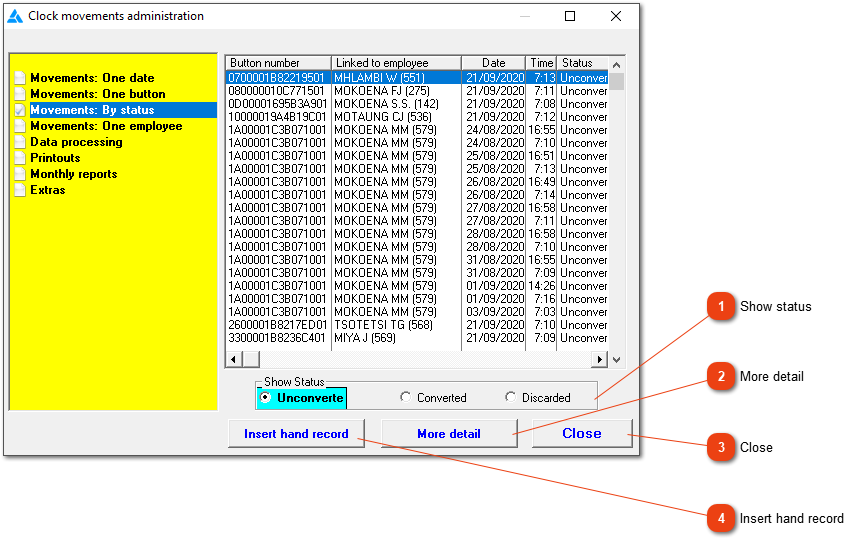
Task: Click More detail button
Action: point(449,433)
